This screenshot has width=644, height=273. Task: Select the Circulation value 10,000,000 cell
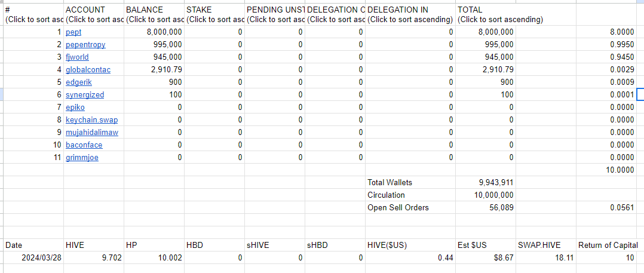point(486,195)
